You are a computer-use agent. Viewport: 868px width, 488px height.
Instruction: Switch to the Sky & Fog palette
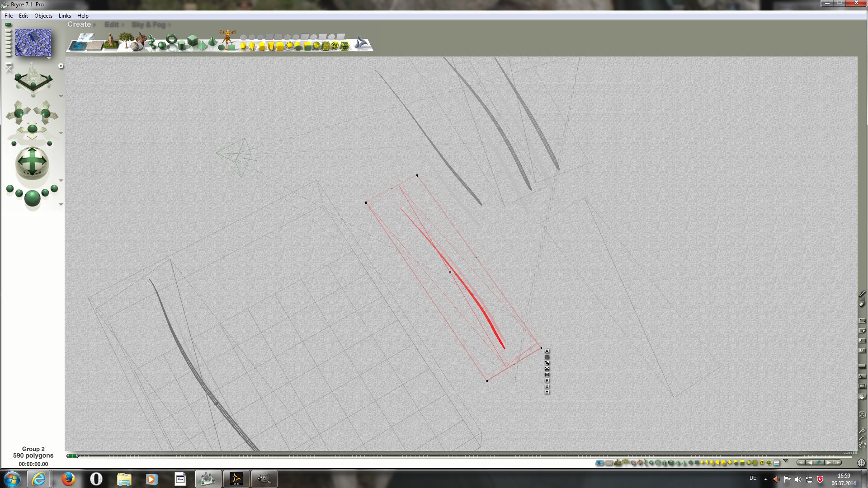148,25
